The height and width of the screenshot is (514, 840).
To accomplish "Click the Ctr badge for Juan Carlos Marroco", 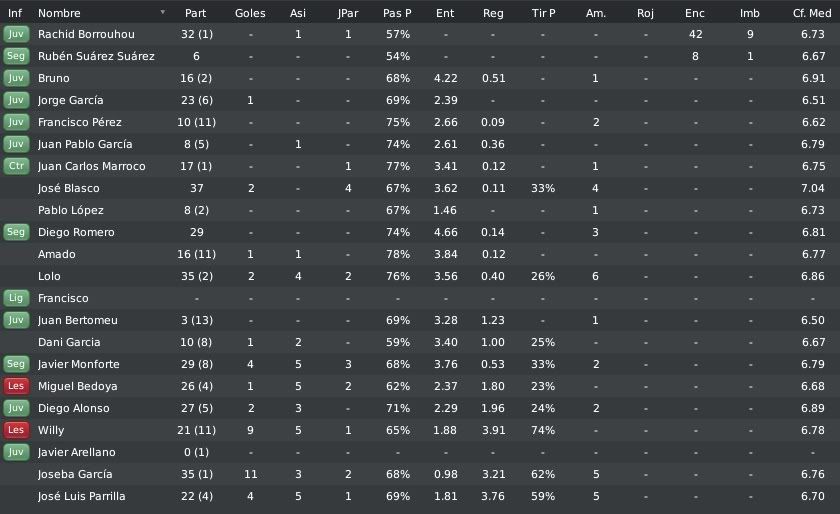I will (x=16, y=166).
